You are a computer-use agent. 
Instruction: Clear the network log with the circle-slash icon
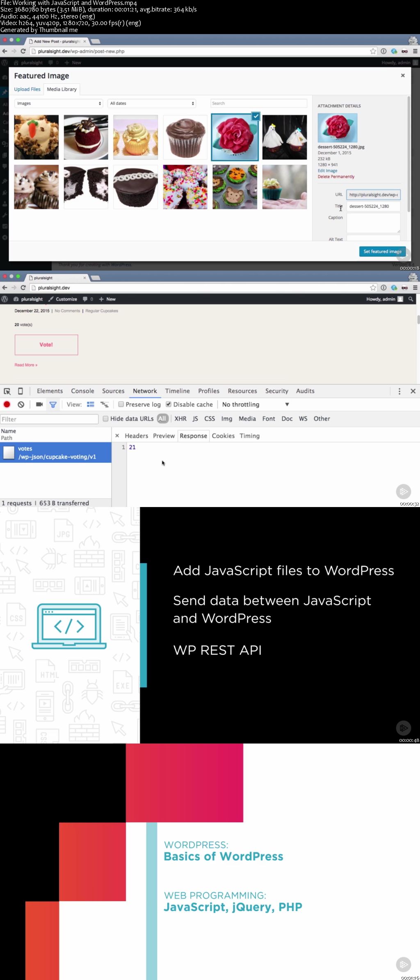[x=21, y=404]
